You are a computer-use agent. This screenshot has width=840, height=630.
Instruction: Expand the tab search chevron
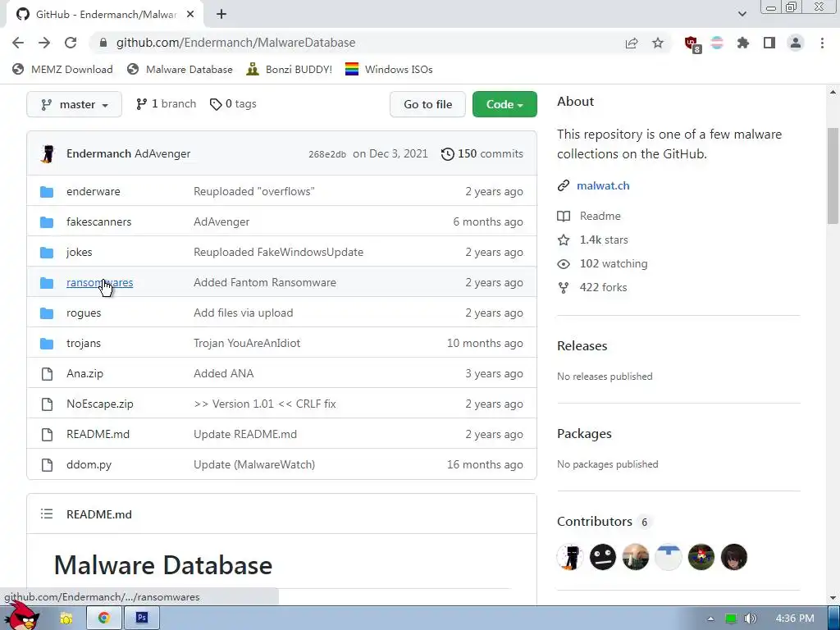tap(742, 14)
